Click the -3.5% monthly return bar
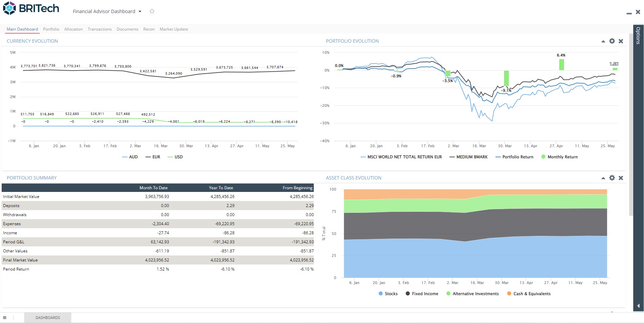The height and width of the screenshot is (323, 644). click(x=448, y=73)
